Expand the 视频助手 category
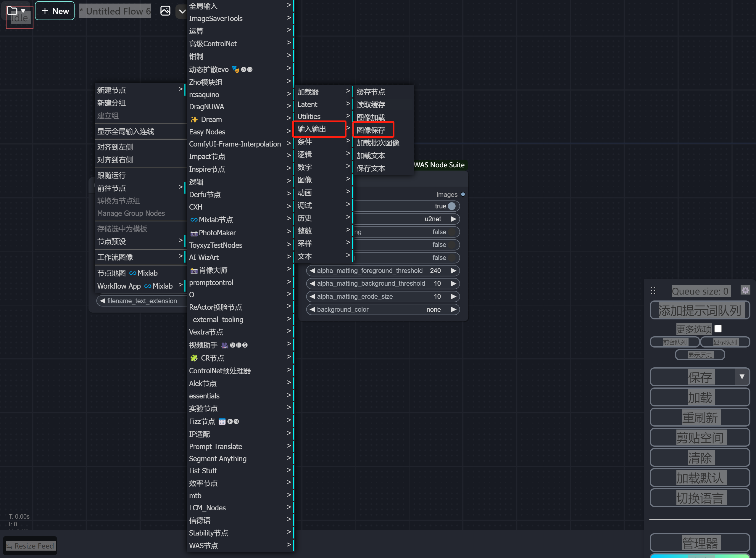The height and width of the screenshot is (558, 756). click(x=240, y=345)
